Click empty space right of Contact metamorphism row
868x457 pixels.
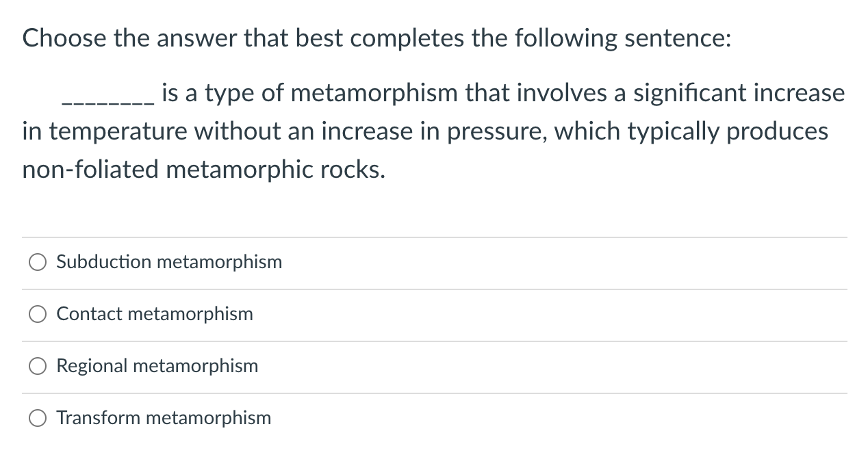click(x=548, y=314)
